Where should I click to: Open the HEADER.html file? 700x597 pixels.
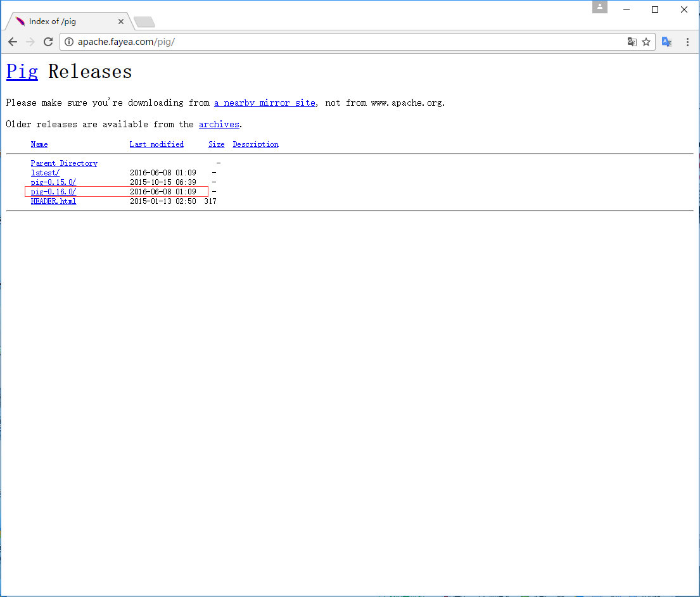(53, 201)
